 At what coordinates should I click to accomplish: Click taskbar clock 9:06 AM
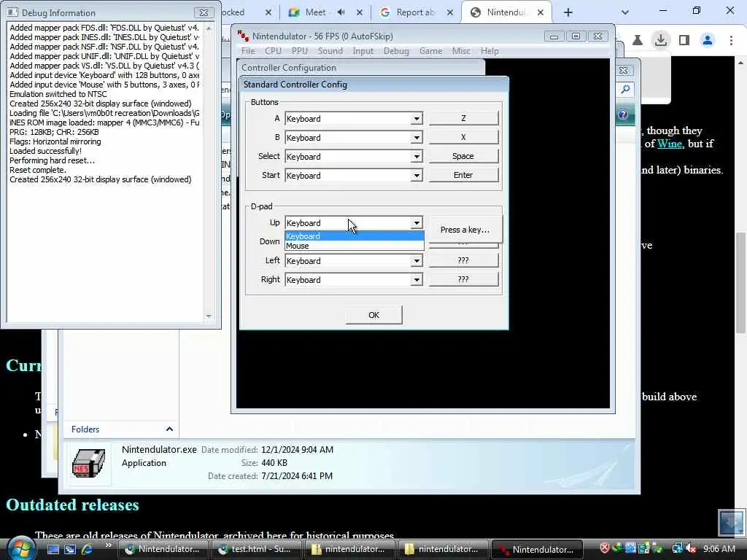[719, 549]
